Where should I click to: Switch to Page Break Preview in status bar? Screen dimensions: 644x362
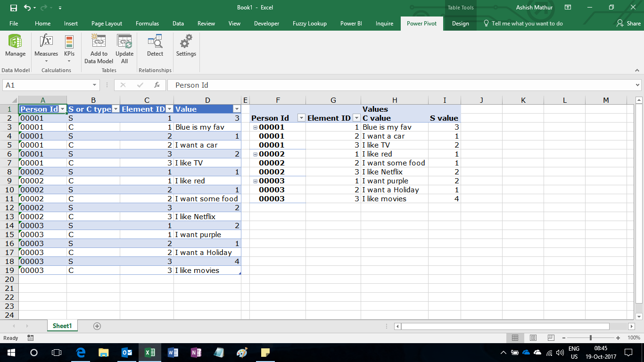click(x=551, y=337)
